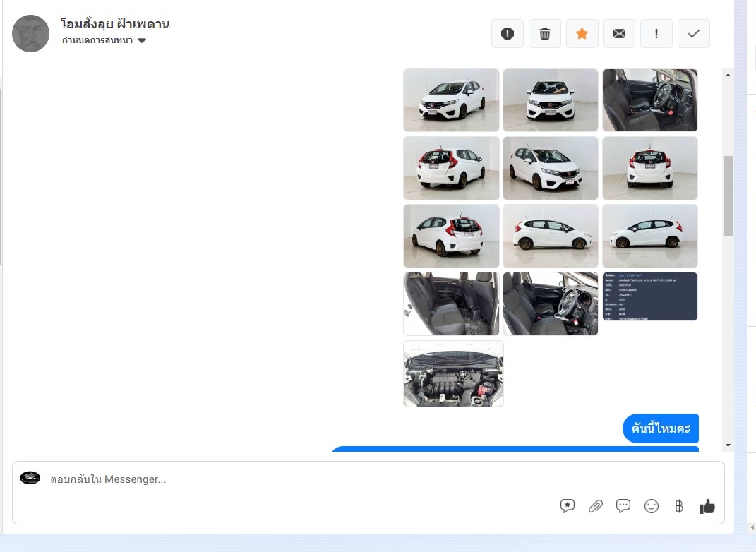Screen dimensions: 756x552
Task: Open contact name โอมสั้งลุย ฝ้าเพดาน
Action: click(115, 24)
